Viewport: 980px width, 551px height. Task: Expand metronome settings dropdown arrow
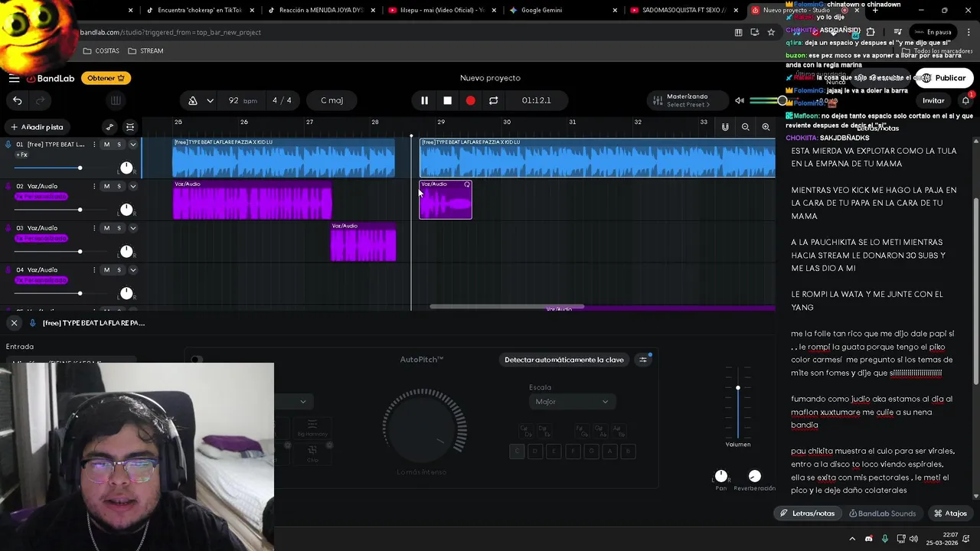[210, 100]
